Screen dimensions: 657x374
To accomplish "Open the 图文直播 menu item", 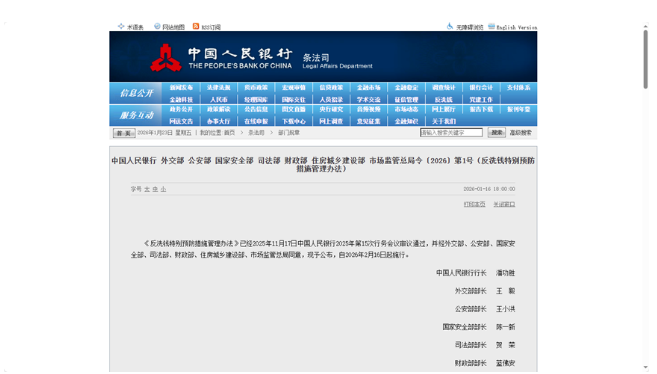I will click(x=294, y=109).
